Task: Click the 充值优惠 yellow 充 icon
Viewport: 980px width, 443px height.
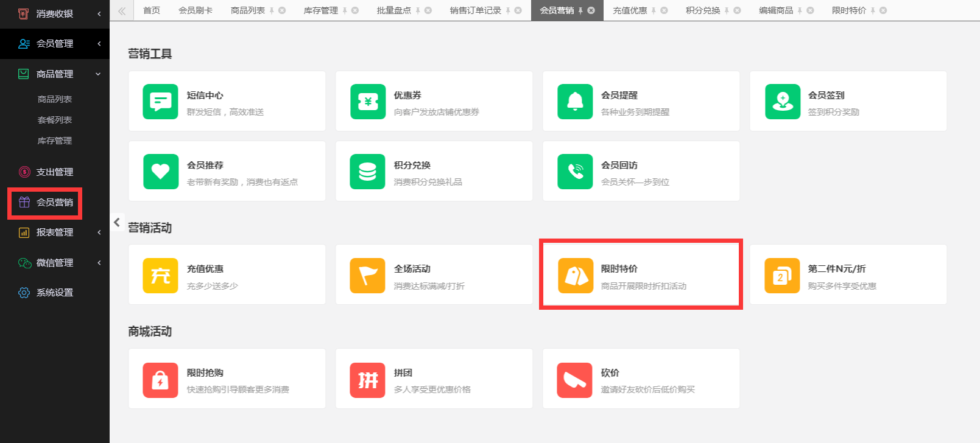Action: pos(160,276)
